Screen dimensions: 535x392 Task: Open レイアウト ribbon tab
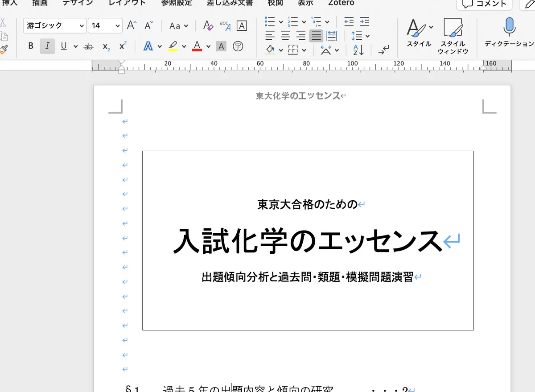click(x=127, y=3)
